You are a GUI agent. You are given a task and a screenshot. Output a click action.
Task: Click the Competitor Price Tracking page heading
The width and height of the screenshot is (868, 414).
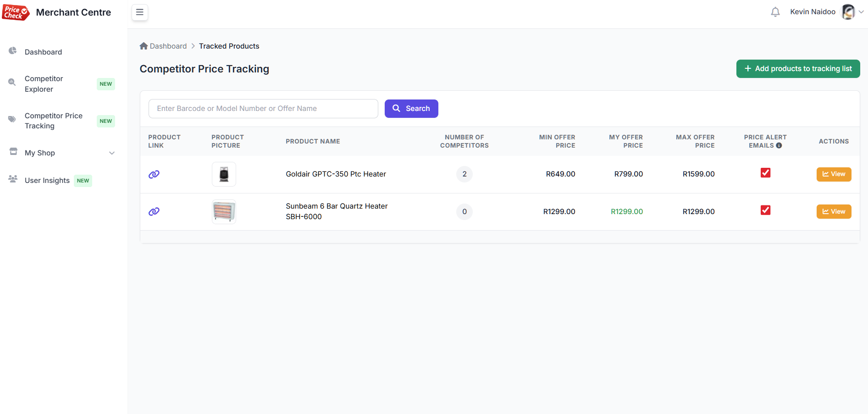204,69
